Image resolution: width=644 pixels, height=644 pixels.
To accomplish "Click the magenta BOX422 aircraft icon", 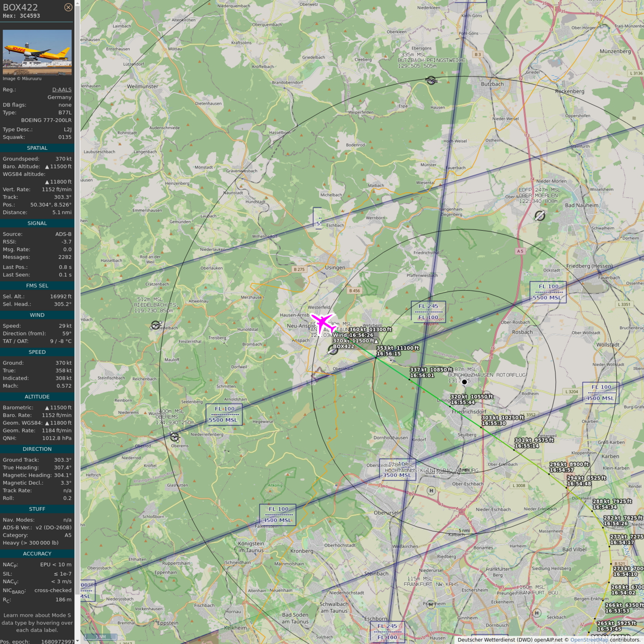I will click(x=322, y=322).
